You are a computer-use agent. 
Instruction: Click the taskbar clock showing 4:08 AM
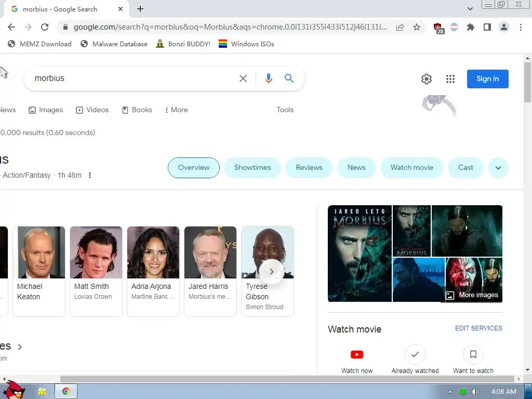503,392
